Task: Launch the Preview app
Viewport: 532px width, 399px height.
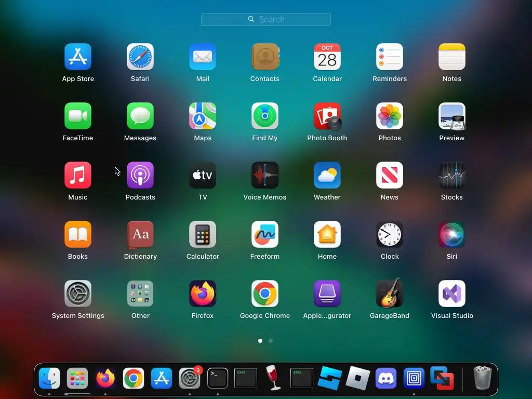Action: click(x=452, y=116)
